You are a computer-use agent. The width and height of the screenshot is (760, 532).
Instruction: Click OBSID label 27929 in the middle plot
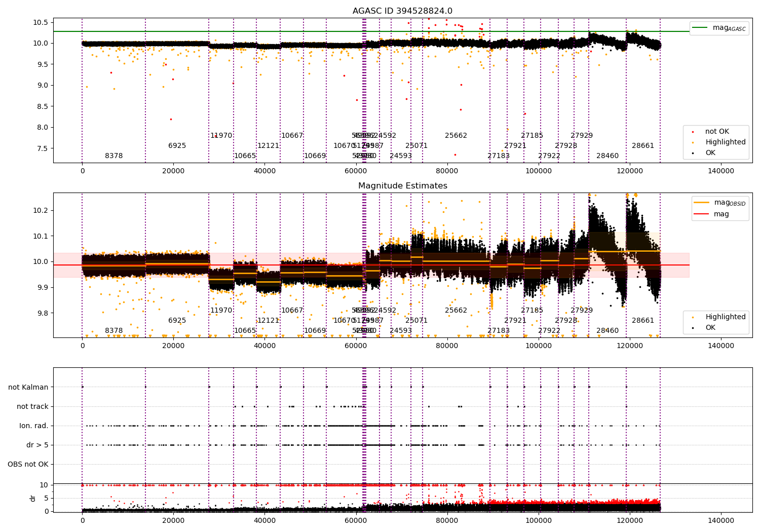(582, 311)
